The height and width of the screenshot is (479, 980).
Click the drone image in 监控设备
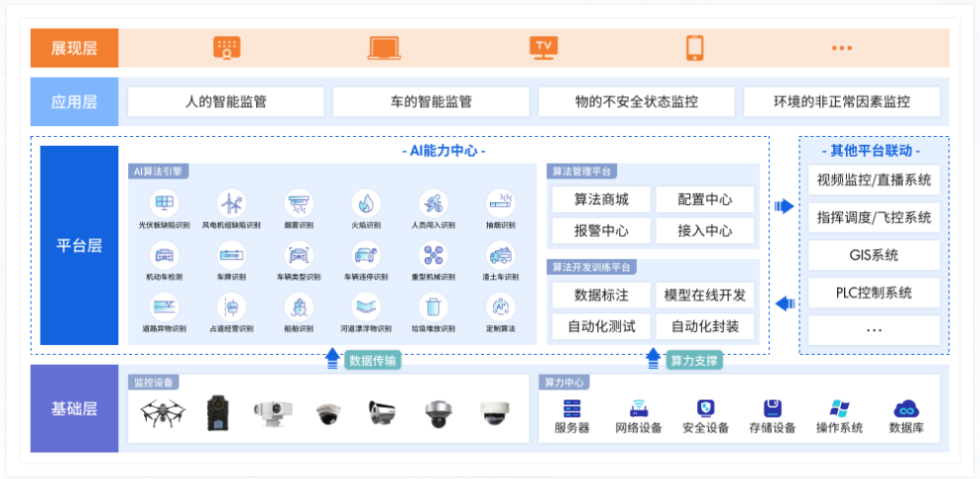tap(163, 413)
